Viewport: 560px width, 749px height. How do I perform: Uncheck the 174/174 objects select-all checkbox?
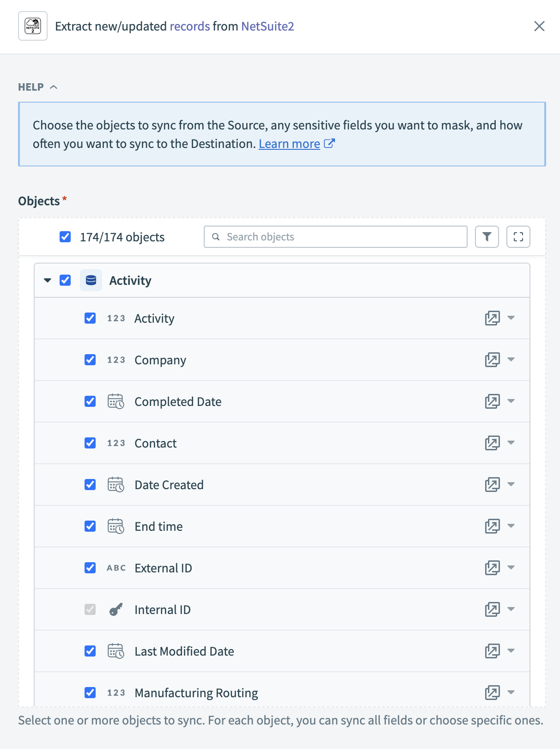[65, 237]
